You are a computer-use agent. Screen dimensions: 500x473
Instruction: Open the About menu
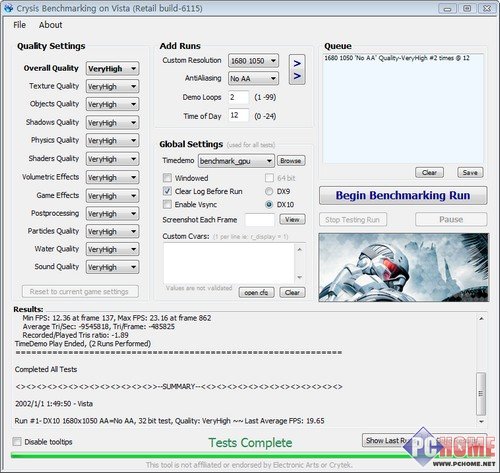pos(50,25)
